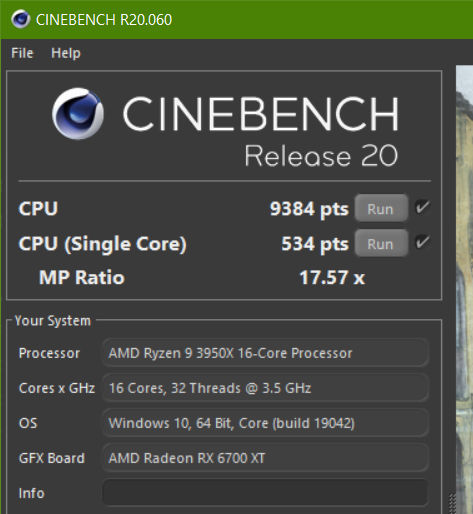Viewport: 473px width, 514px height.
Task: Select the Cores x GHz field
Action: click(265, 388)
